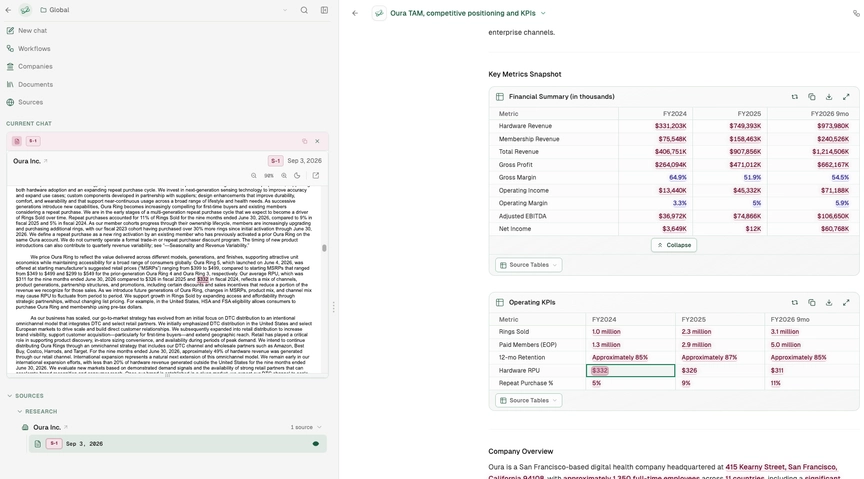Open document in new window icon

click(x=316, y=176)
